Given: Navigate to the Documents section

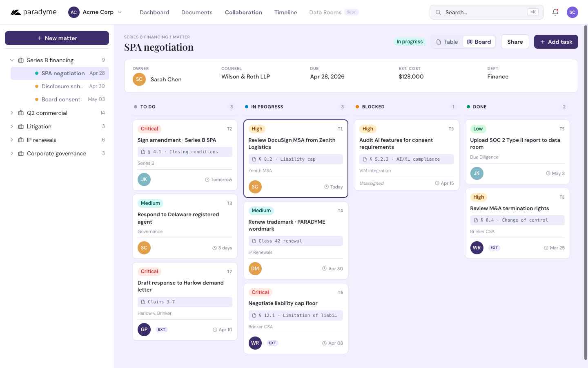Looking at the screenshot, I should tap(197, 12).
